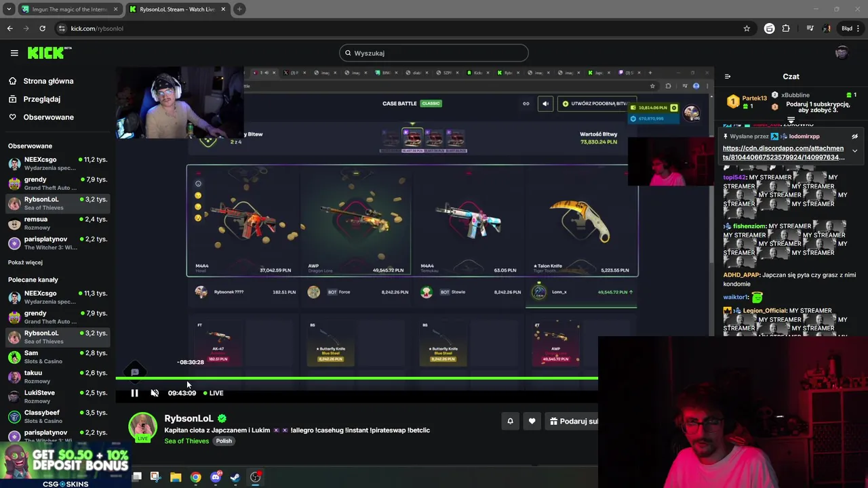
Task: Click the Błąd profile error button
Action: point(846,28)
